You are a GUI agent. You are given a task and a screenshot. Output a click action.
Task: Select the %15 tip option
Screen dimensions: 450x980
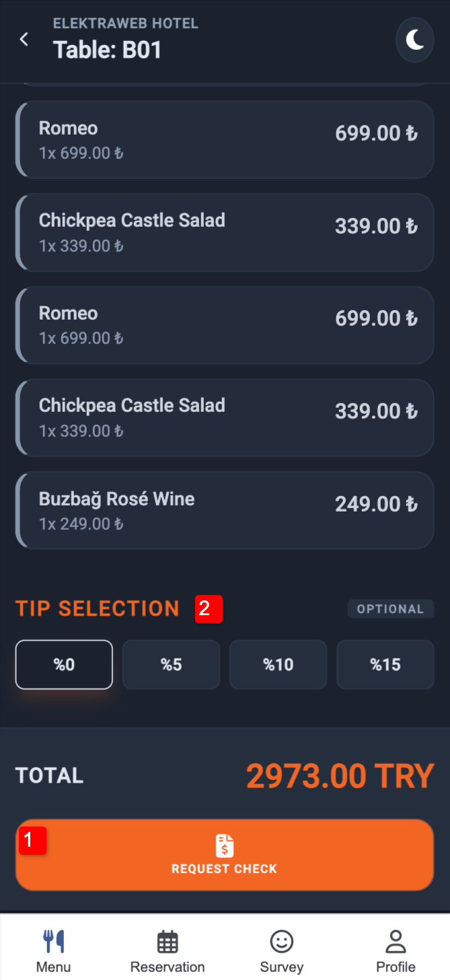385,664
